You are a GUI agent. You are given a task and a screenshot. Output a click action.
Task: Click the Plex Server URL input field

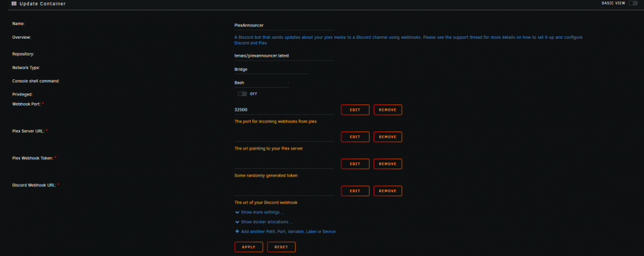(x=284, y=137)
